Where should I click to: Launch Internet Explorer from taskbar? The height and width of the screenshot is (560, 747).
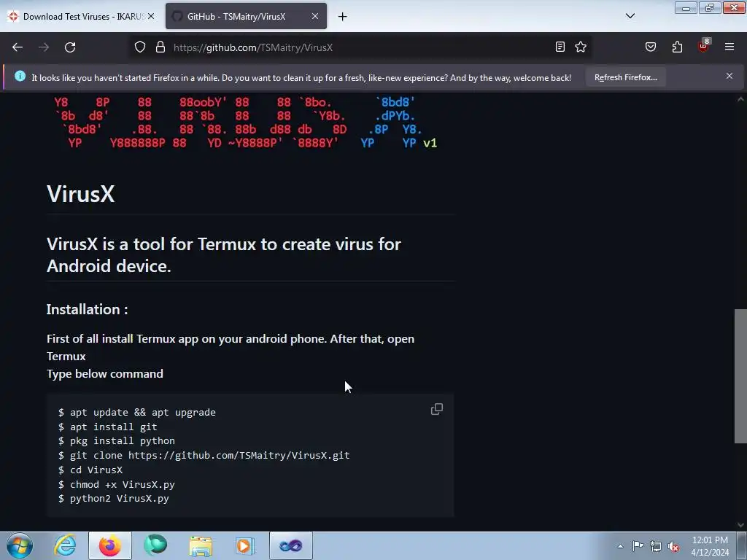coord(65,545)
